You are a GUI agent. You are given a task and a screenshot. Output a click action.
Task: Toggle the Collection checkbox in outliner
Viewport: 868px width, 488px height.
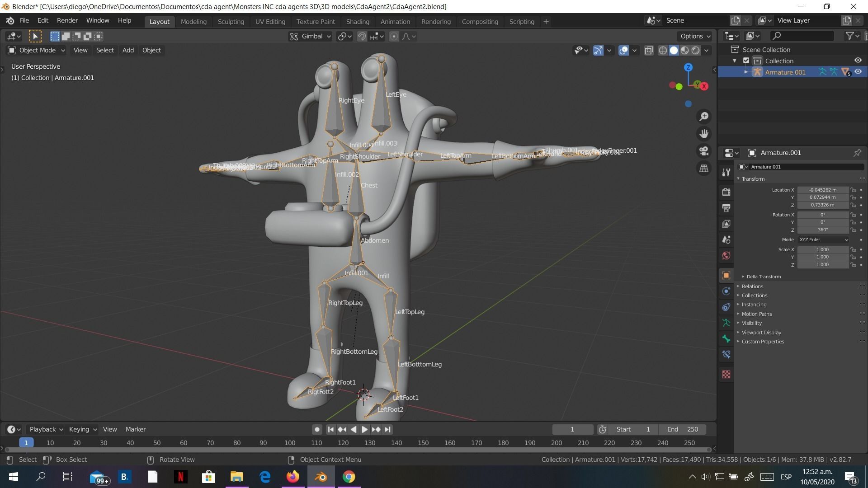coord(746,61)
